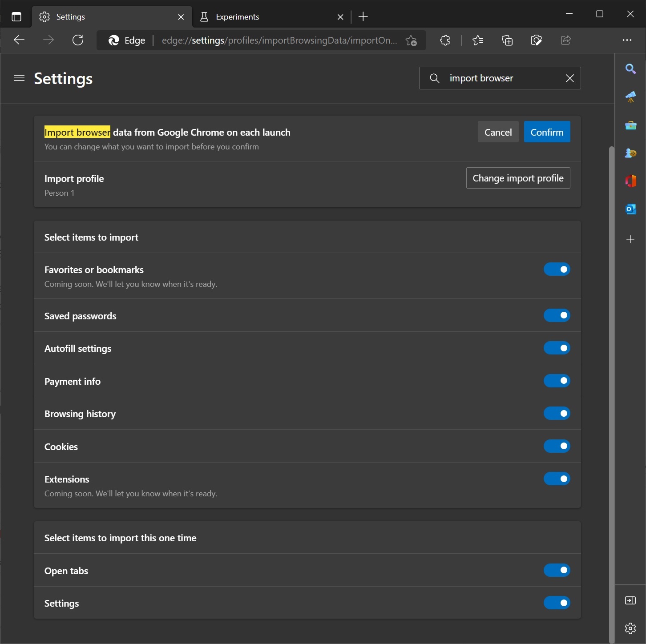Open browser options with three-dots menu
Image resolution: width=646 pixels, height=644 pixels.
coord(627,40)
